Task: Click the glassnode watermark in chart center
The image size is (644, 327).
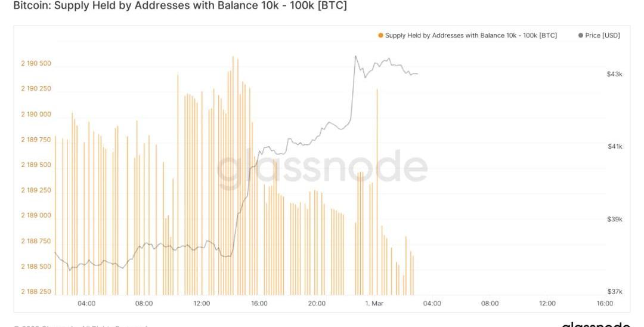Action: click(x=322, y=168)
